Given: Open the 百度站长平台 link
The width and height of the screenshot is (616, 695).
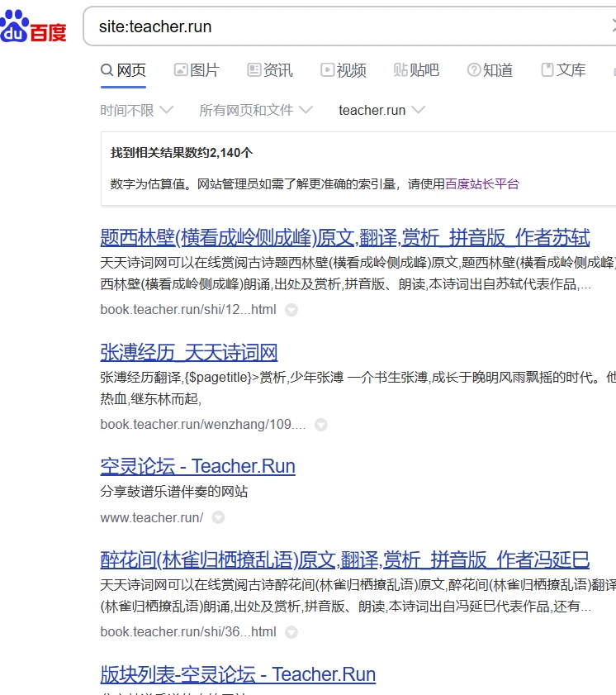Looking at the screenshot, I should (x=482, y=183).
